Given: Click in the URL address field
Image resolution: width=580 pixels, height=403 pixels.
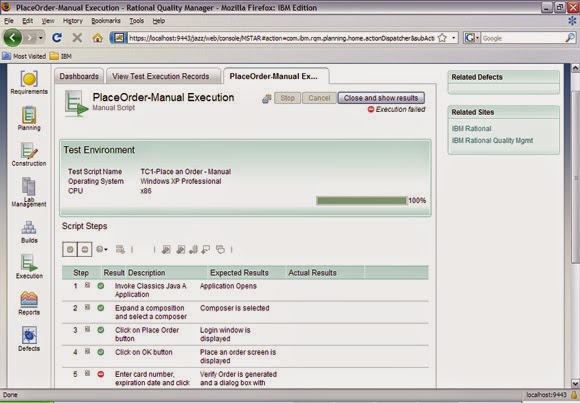Looking at the screenshot, I should (x=282, y=38).
